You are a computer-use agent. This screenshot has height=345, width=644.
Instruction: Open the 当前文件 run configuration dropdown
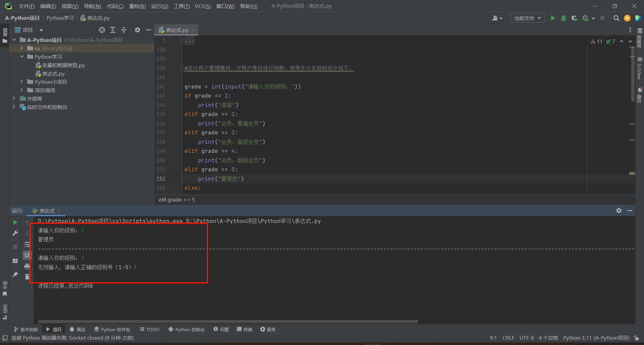pyautogui.click(x=527, y=18)
